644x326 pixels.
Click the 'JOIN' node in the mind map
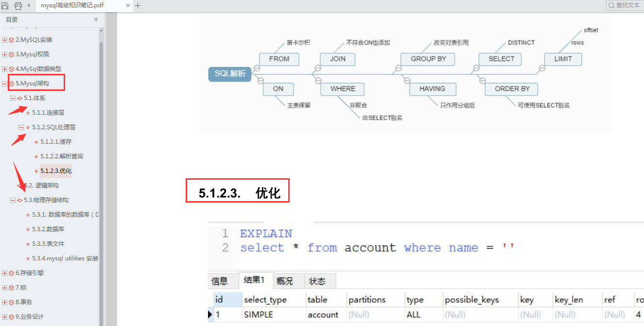coord(338,59)
